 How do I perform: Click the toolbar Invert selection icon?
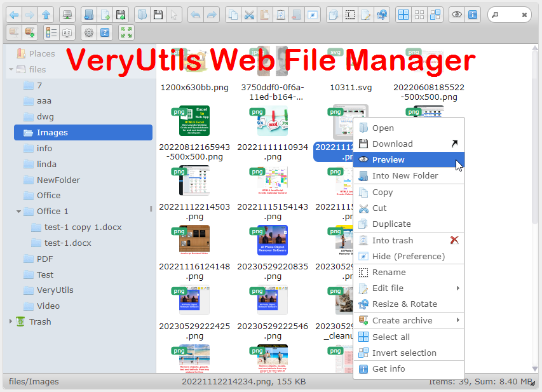tap(435, 15)
